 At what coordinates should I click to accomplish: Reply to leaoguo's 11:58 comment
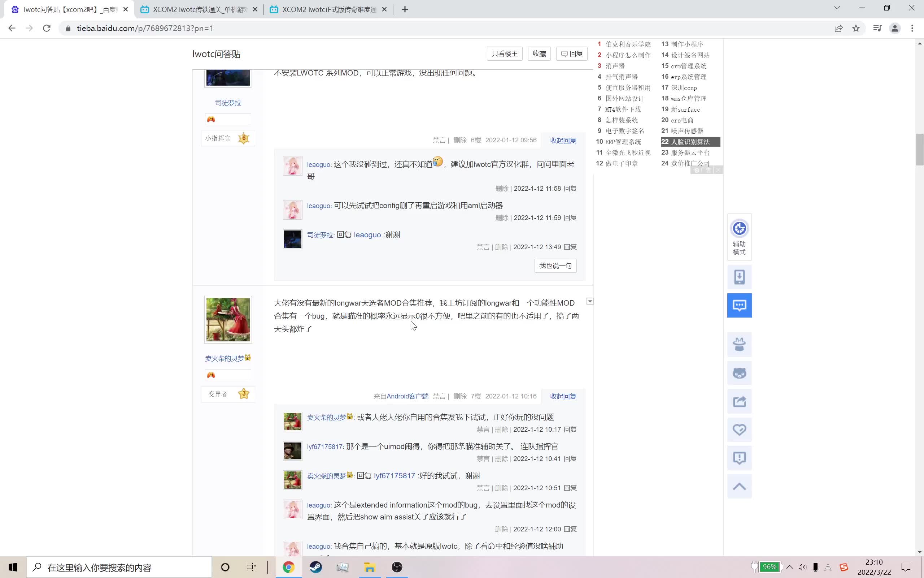[570, 189]
